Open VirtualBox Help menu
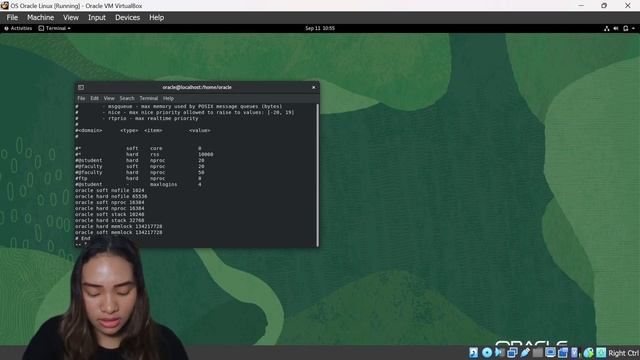 (x=156, y=18)
